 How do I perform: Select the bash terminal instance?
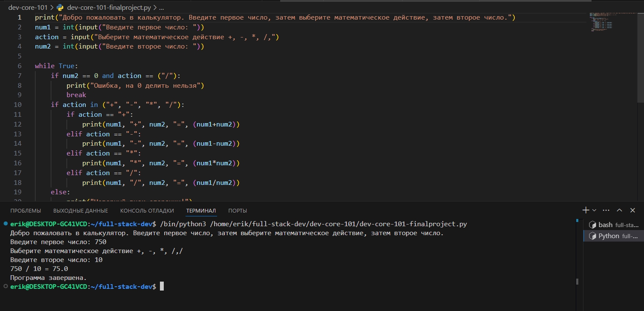(613, 225)
